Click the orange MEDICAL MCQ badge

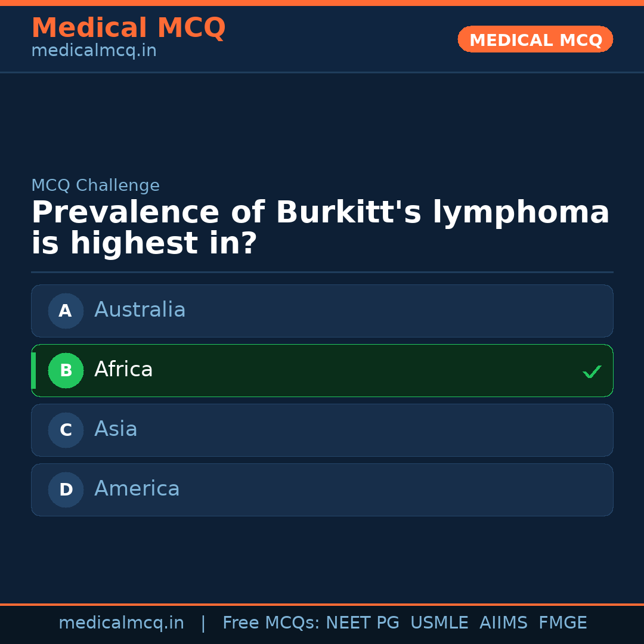tap(535, 39)
